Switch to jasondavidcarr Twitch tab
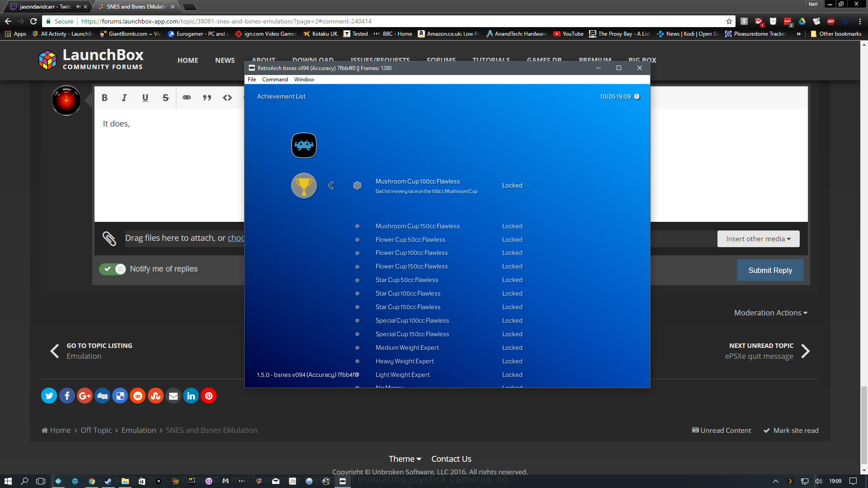 pyautogui.click(x=45, y=7)
